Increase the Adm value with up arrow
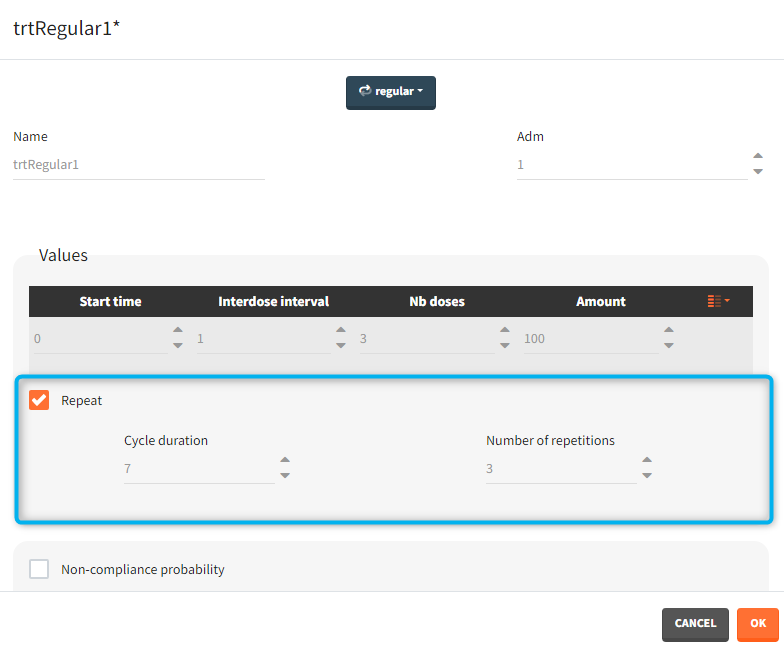Screen dimensions: 784x651 758,156
